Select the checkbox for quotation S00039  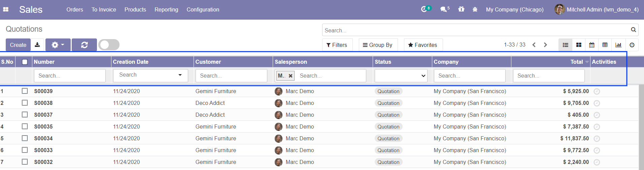pyautogui.click(x=25, y=91)
